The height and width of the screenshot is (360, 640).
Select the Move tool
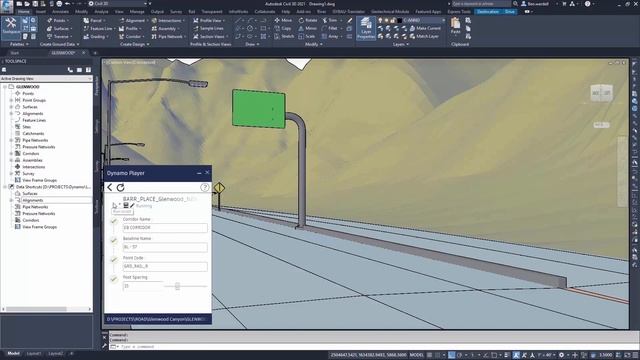283,20
